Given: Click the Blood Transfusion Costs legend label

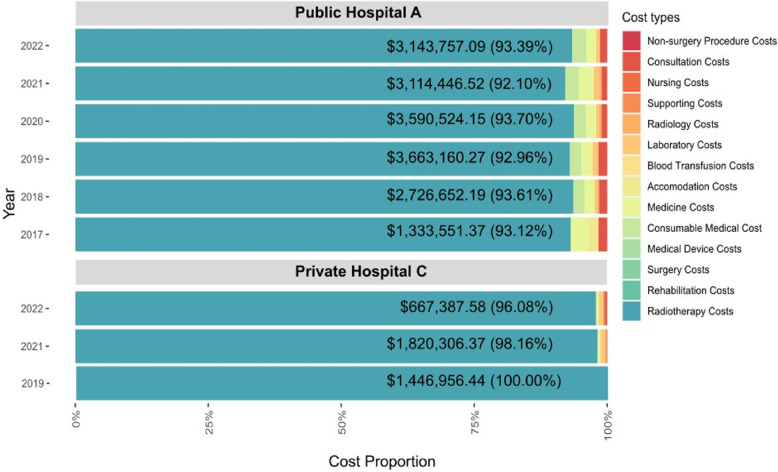Looking at the screenshot, I should [700, 166].
